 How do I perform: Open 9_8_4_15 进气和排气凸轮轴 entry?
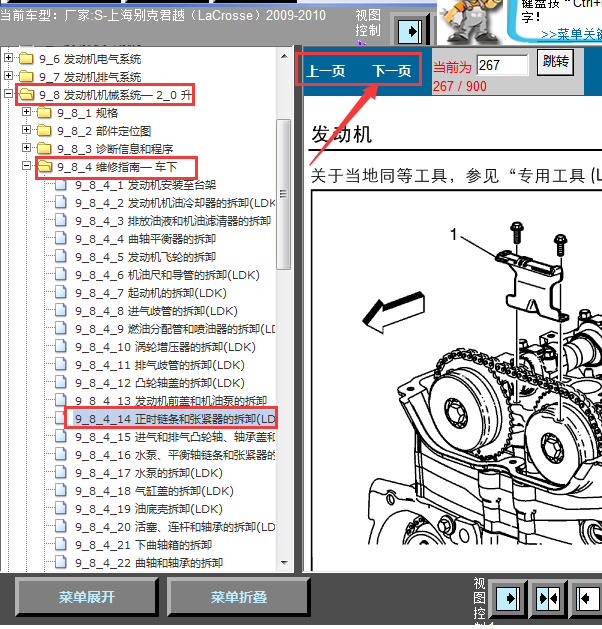click(x=175, y=437)
